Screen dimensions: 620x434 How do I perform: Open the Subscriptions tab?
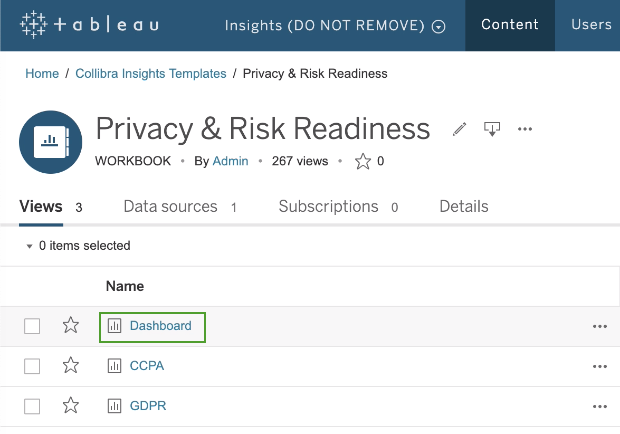[328, 207]
